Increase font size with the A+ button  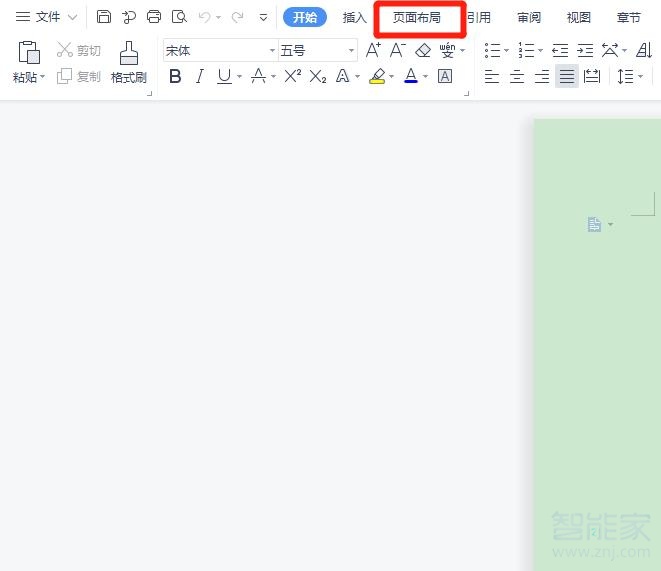pyautogui.click(x=373, y=50)
